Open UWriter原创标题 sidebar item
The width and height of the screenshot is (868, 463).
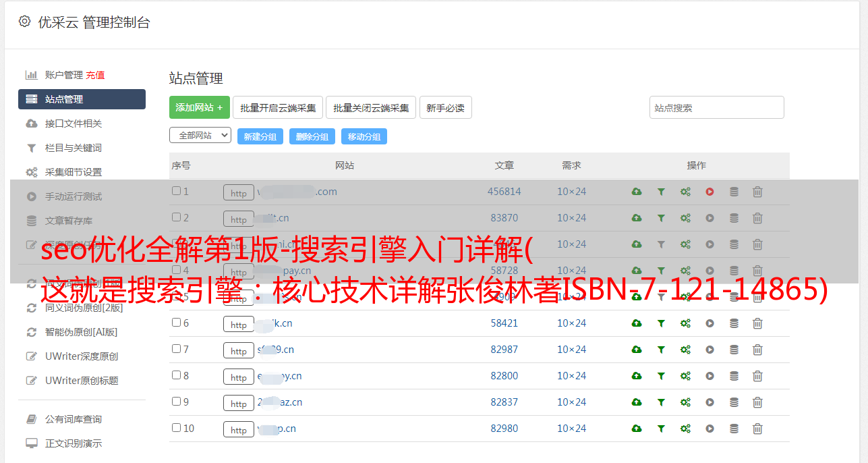(x=82, y=381)
